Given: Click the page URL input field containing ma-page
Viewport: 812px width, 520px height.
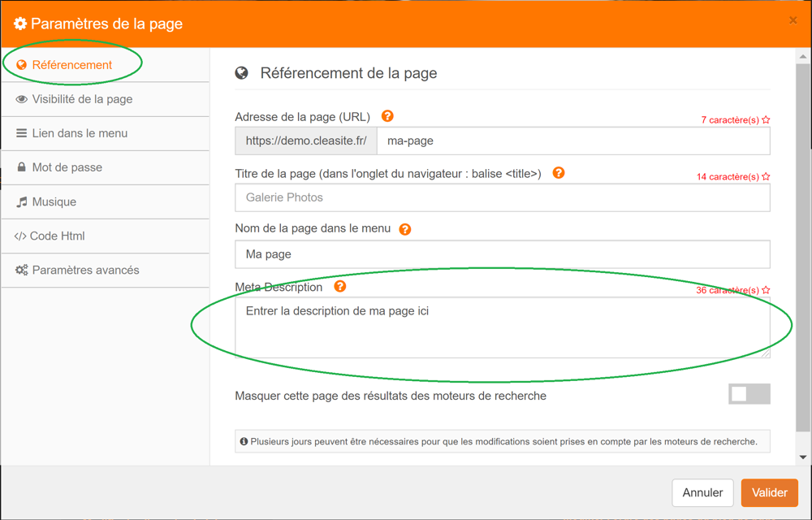Looking at the screenshot, I should click(573, 141).
